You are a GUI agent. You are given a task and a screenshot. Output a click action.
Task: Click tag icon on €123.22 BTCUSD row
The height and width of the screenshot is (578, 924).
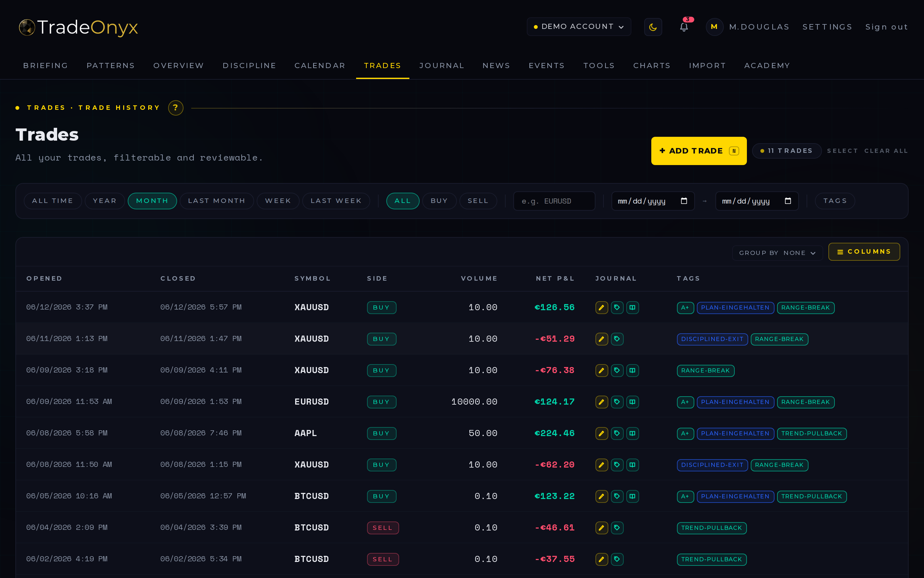(617, 496)
